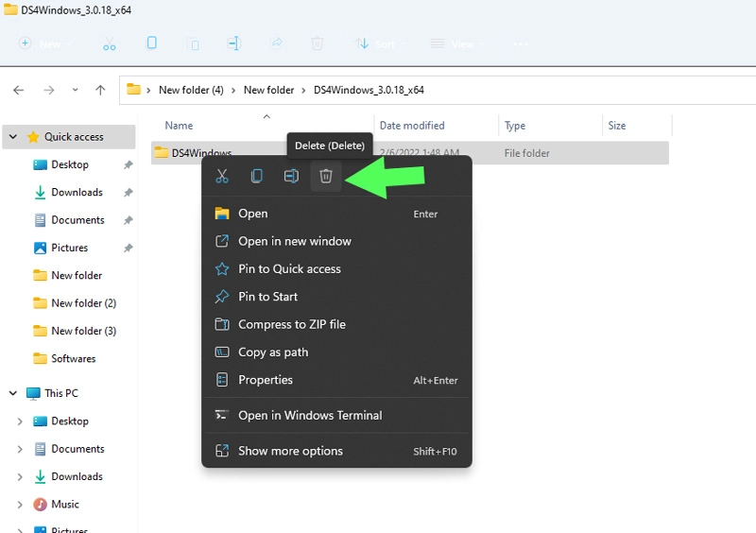Sort by Date modified column header

point(412,126)
